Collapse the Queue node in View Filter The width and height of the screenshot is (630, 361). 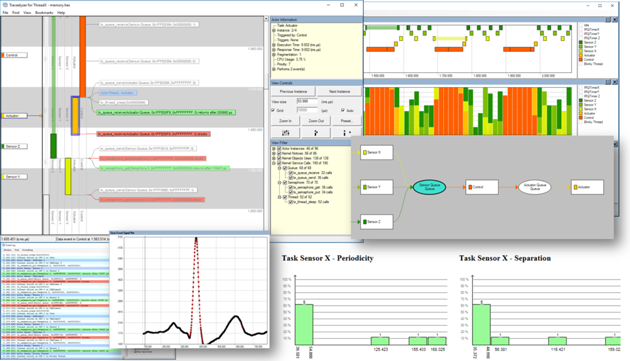point(279,168)
